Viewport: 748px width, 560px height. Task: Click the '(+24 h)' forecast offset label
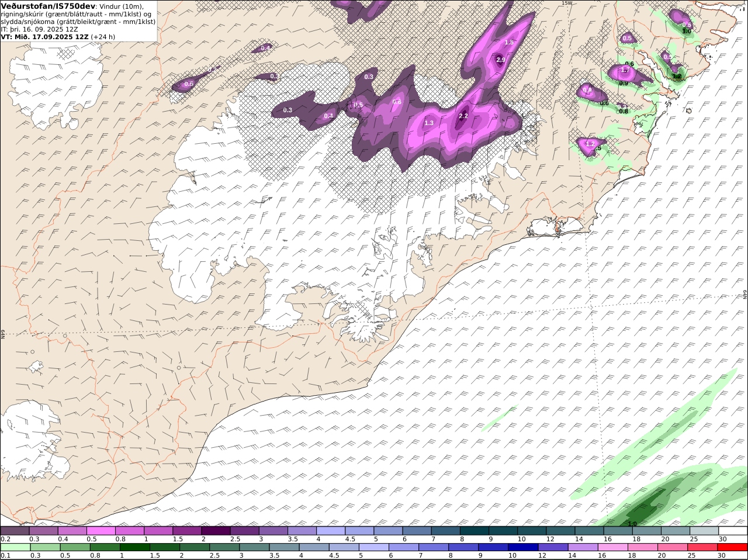pos(103,36)
